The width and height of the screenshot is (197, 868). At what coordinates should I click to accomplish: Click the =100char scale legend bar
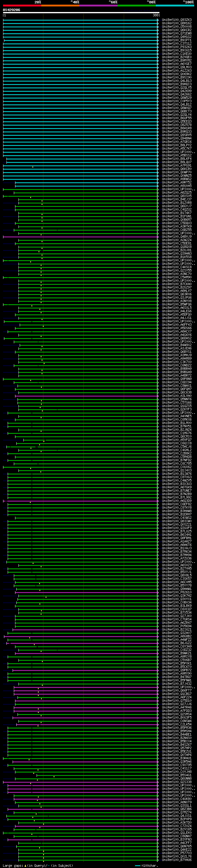pos(138,866)
